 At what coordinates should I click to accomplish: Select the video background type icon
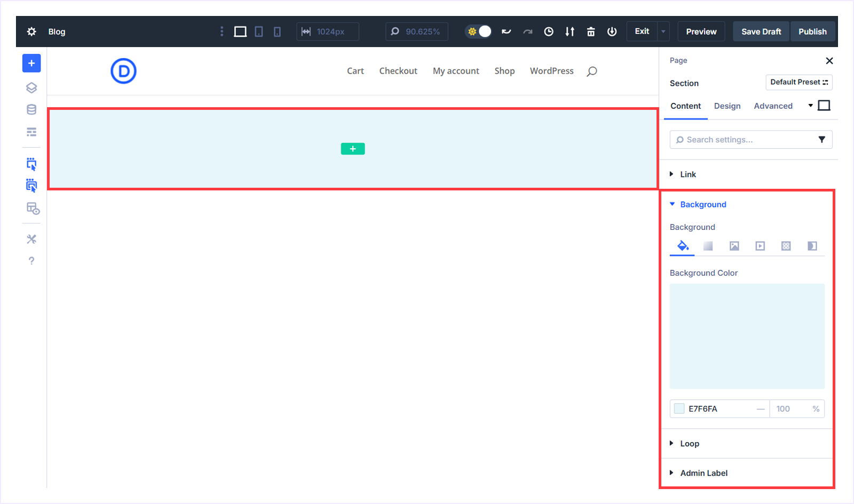[x=760, y=246]
